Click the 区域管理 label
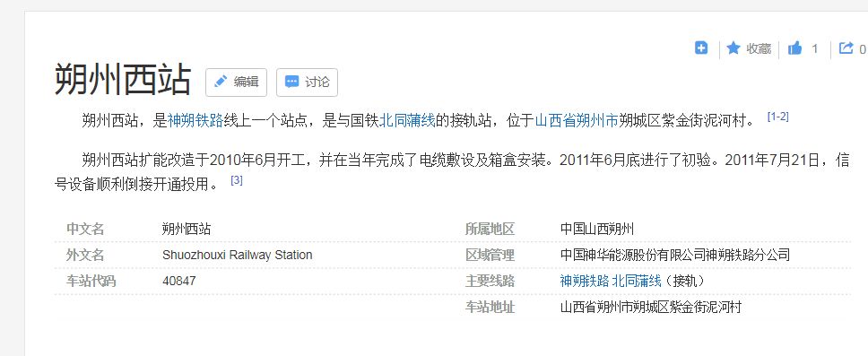868x356 pixels. pyautogui.click(x=490, y=256)
